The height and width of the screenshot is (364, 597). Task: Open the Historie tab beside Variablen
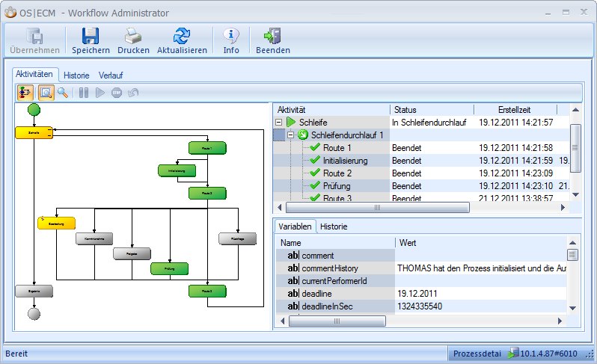pyautogui.click(x=333, y=226)
